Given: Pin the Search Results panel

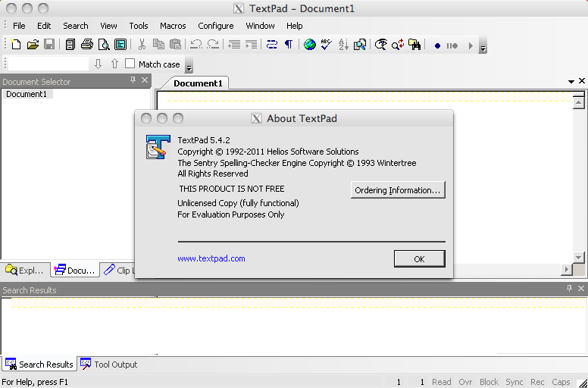Looking at the screenshot, I should pos(569,288).
